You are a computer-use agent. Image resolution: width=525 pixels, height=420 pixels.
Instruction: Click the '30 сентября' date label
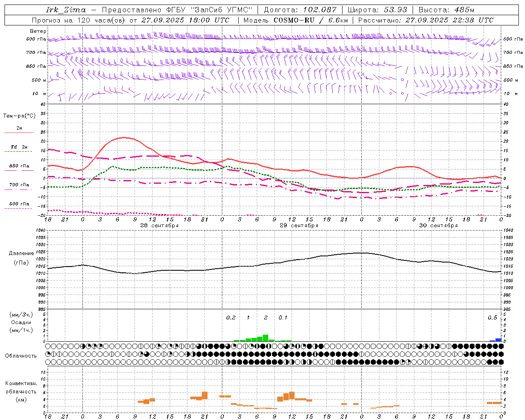[x=438, y=226]
